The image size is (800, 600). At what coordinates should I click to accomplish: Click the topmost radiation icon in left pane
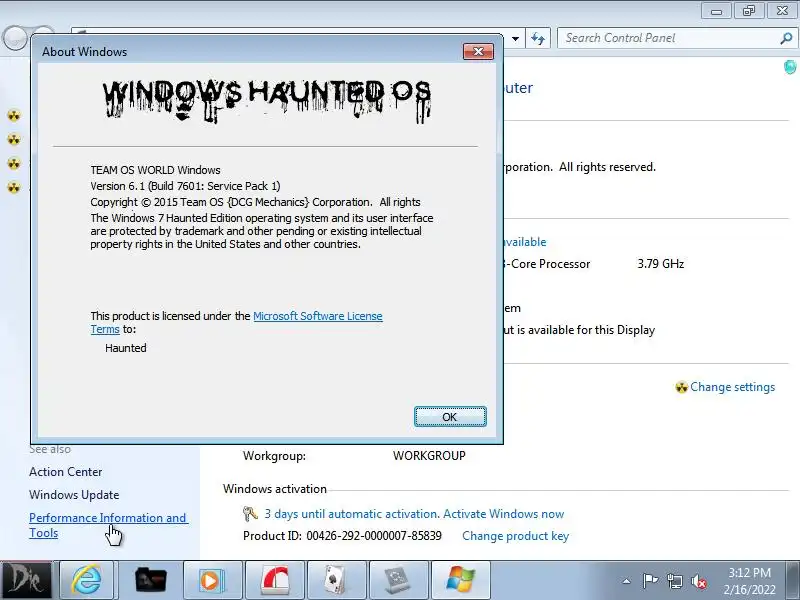(x=14, y=116)
